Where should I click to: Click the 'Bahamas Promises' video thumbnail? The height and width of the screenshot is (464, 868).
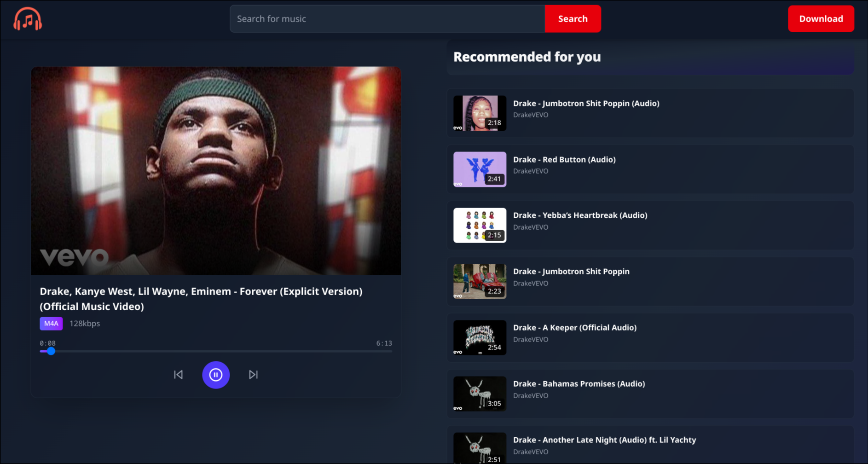[480, 394]
